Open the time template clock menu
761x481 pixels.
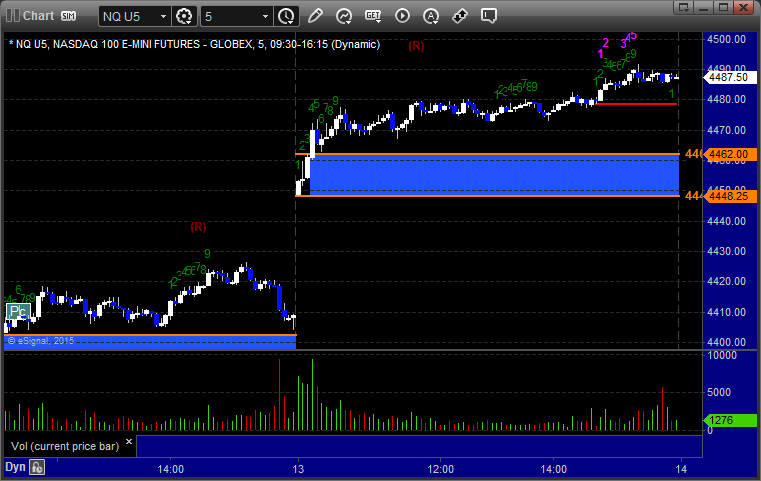(x=286, y=17)
